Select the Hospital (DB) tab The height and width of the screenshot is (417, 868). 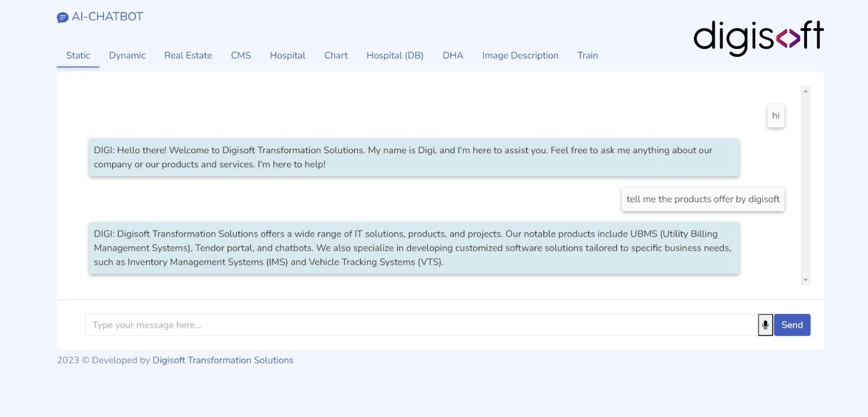(x=395, y=55)
